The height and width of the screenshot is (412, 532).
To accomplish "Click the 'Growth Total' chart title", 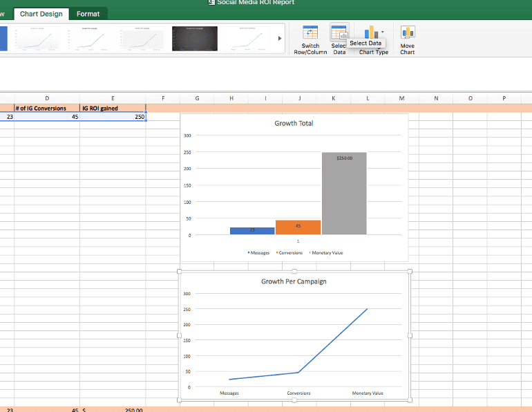I will (x=294, y=123).
